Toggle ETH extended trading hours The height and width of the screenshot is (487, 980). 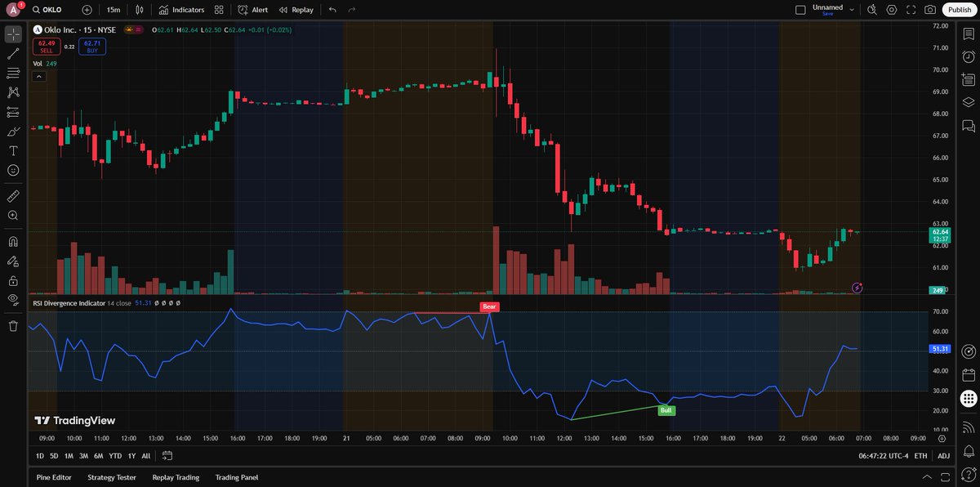tap(920, 456)
